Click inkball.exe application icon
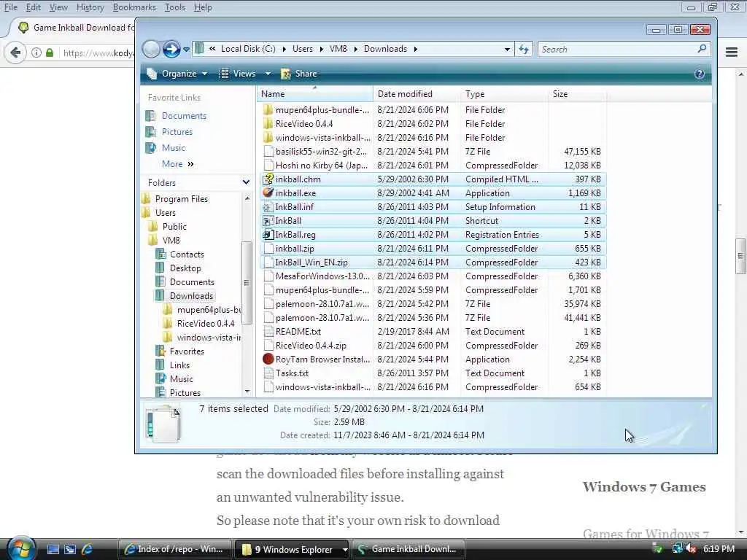This screenshot has height=560, width=747. click(x=268, y=192)
